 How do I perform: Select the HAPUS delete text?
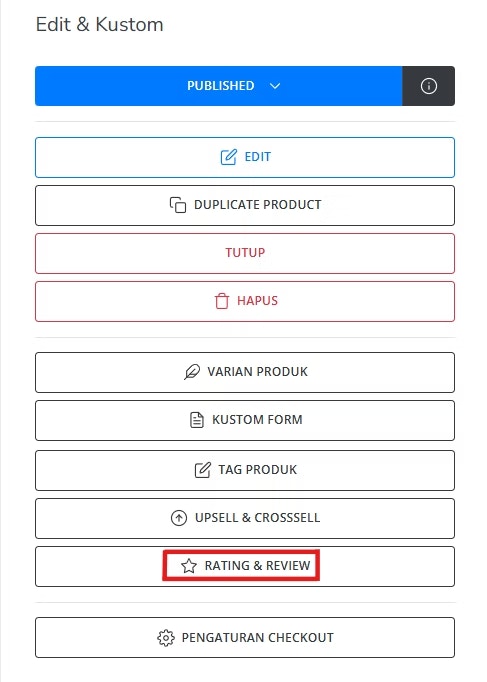pos(257,301)
